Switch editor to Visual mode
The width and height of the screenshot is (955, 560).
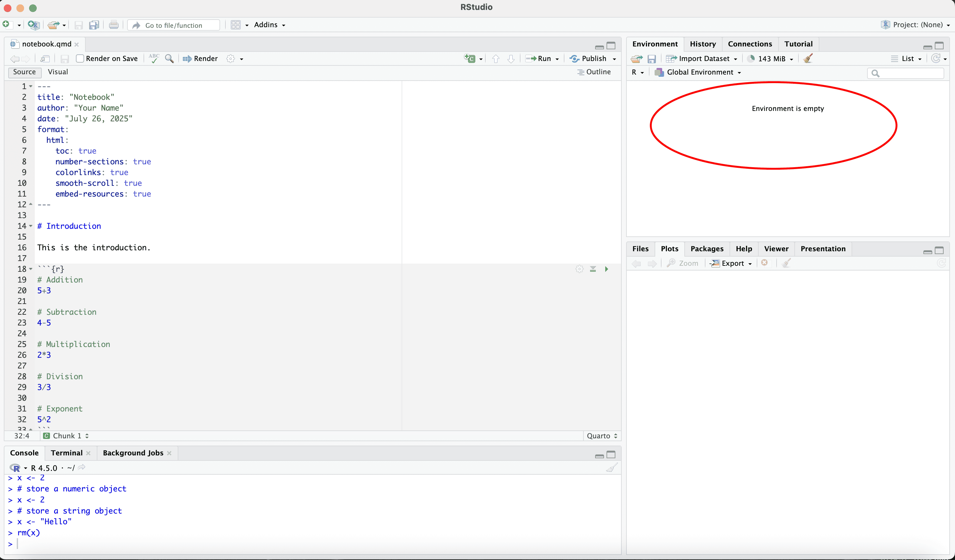58,72
